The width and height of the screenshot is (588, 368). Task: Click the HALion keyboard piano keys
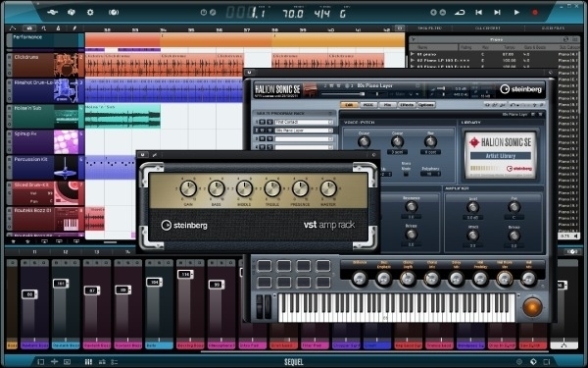coord(396,308)
